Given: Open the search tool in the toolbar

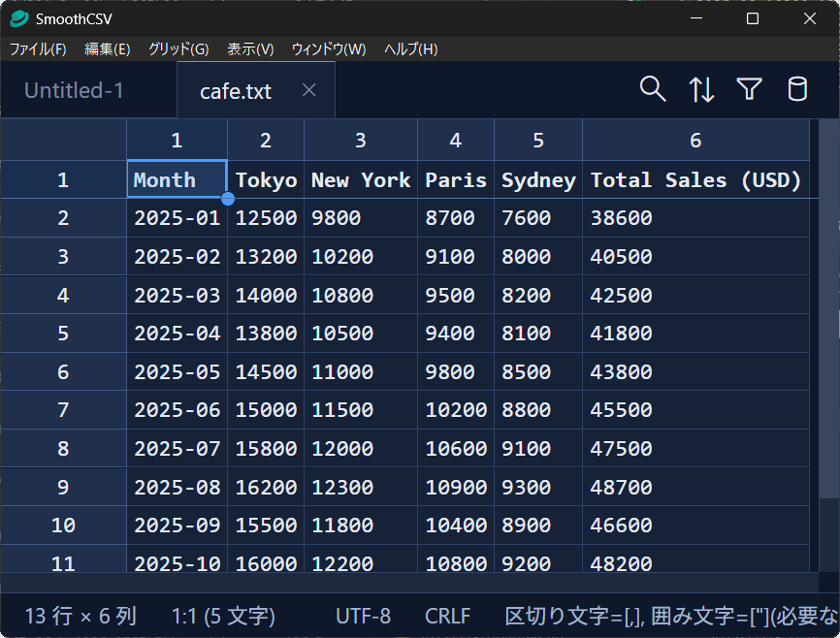Looking at the screenshot, I should coord(652,88).
